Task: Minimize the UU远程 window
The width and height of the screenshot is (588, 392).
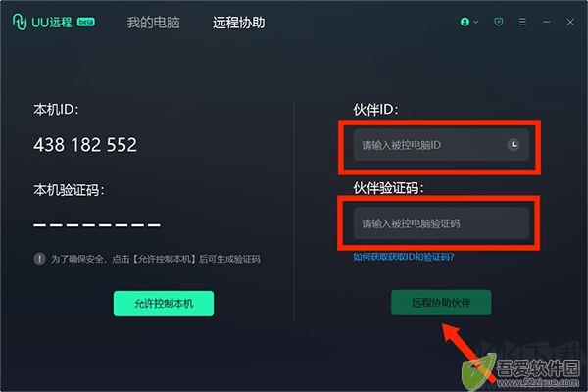Action: tap(547, 22)
